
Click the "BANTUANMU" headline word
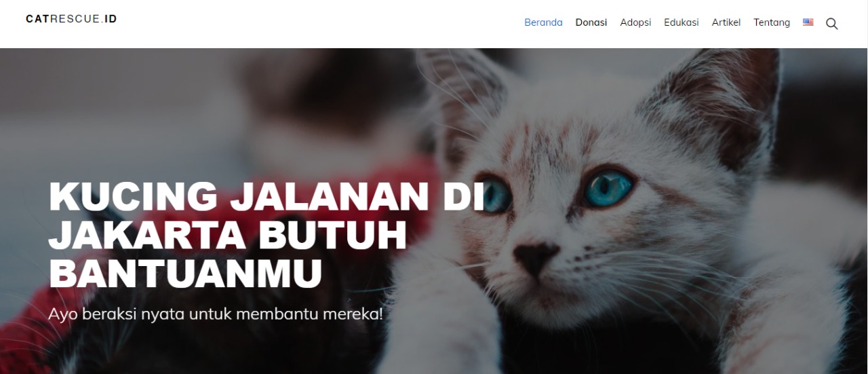click(185, 273)
